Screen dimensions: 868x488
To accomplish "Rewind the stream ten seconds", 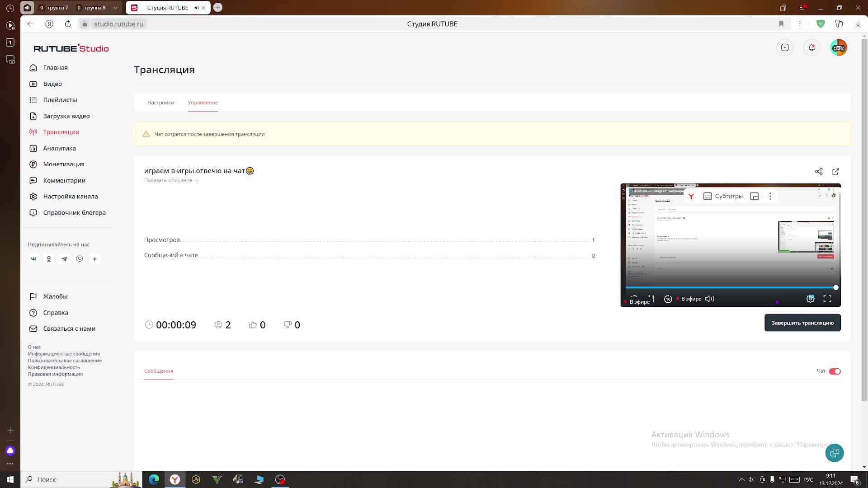I will pos(668,299).
